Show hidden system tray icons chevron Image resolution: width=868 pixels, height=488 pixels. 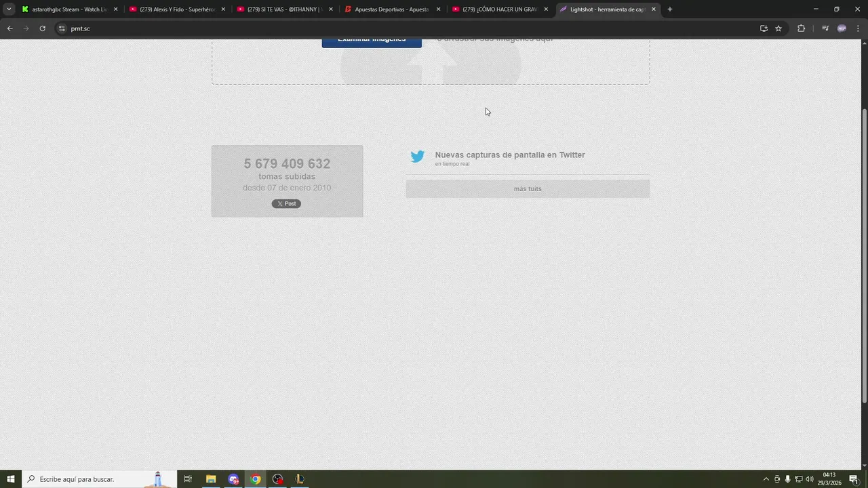tap(766, 479)
